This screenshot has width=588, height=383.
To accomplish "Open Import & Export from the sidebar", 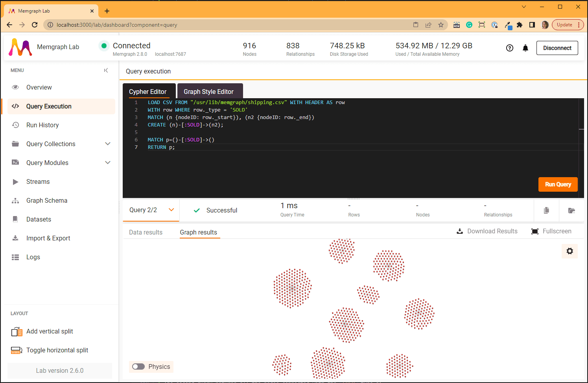I will click(48, 238).
